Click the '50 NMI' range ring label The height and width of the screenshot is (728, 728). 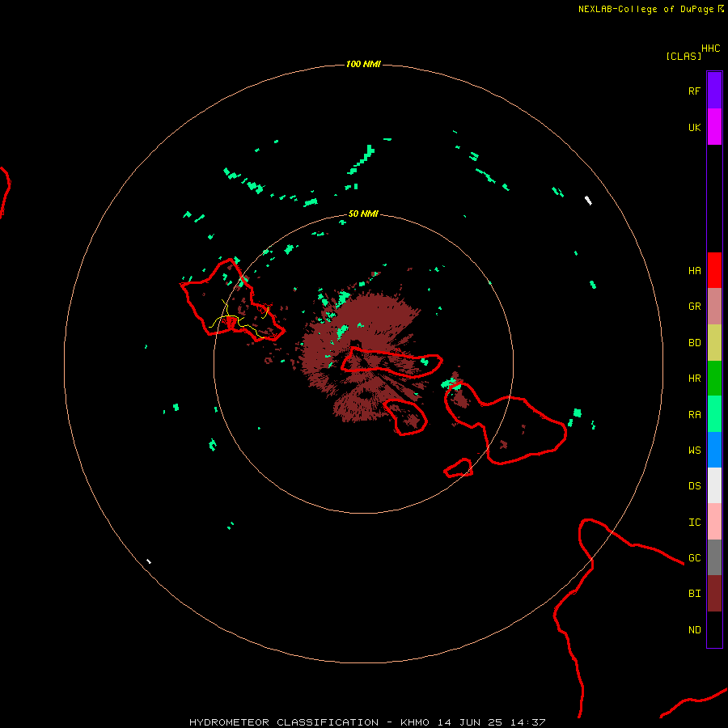[x=363, y=214]
